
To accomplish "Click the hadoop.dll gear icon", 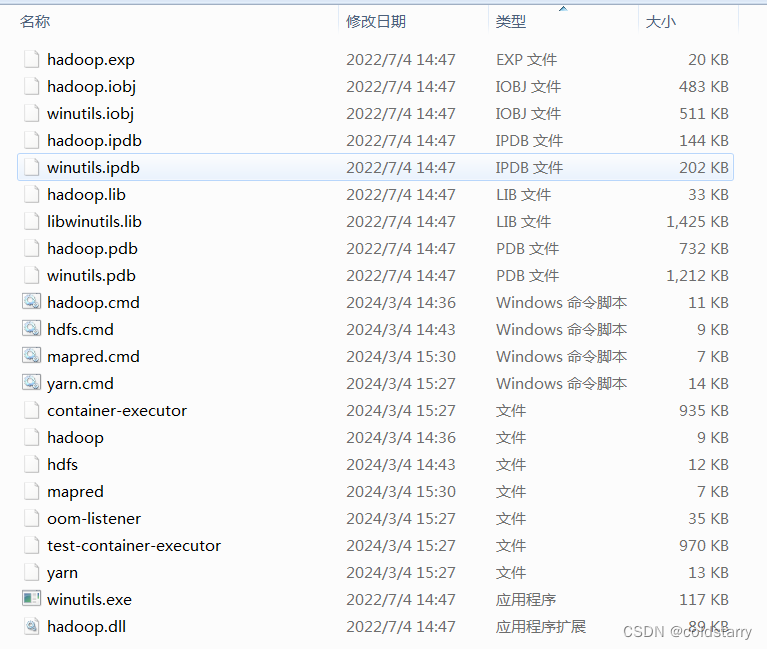I will [x=32, y=626].
